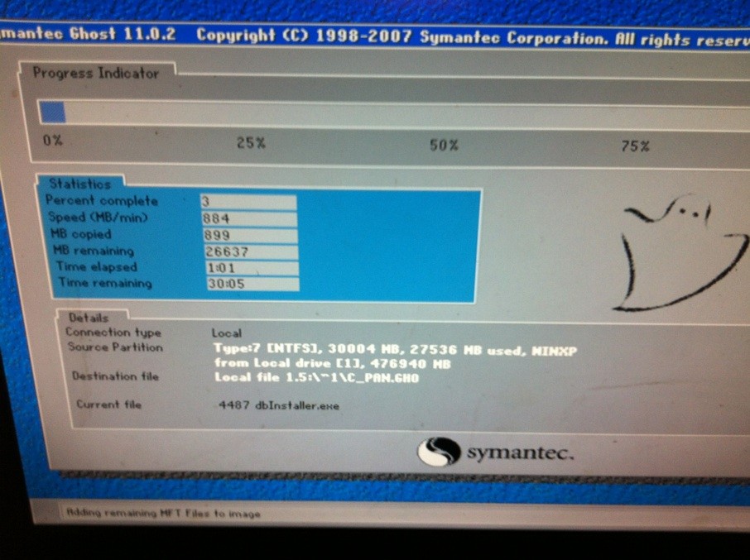Click the 25% progress marker label
Screen dimensions: 750x560
(251, 142)
